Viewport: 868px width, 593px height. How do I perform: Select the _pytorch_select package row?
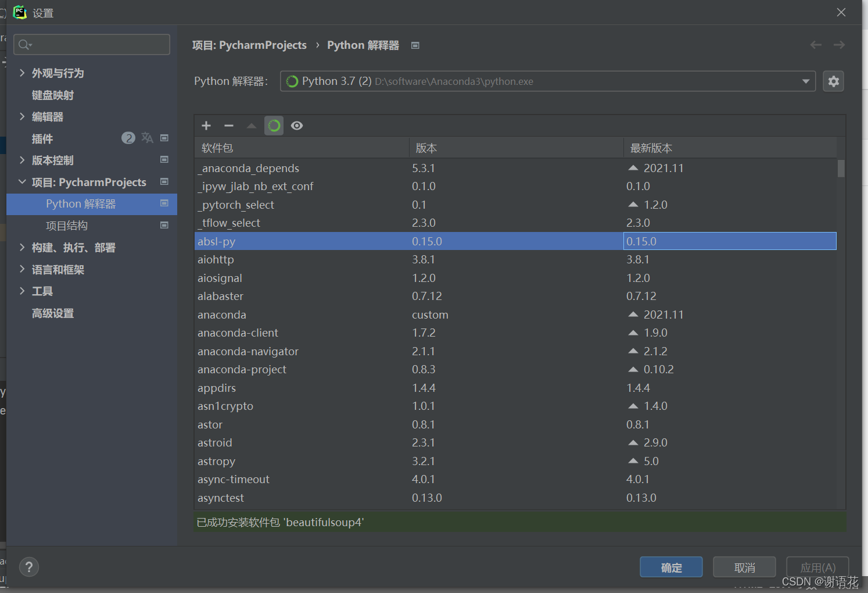[x=516, y=205]
